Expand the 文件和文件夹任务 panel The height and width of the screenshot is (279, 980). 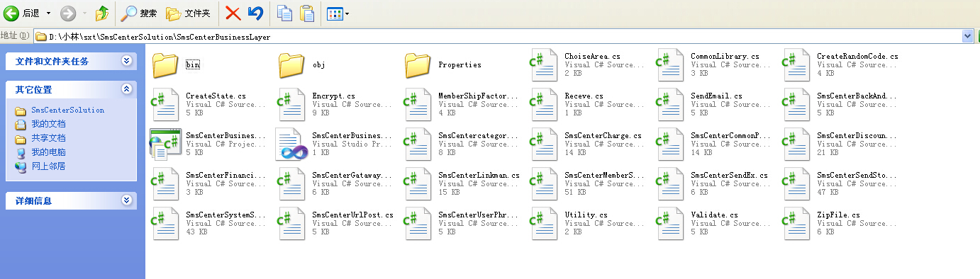(x=126, y=61)
